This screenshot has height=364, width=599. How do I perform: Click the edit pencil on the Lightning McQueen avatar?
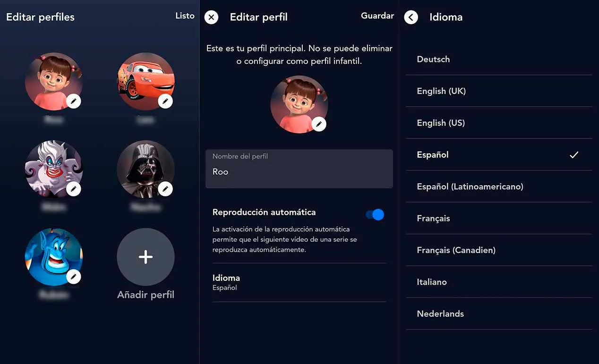(x=165, y=101)
